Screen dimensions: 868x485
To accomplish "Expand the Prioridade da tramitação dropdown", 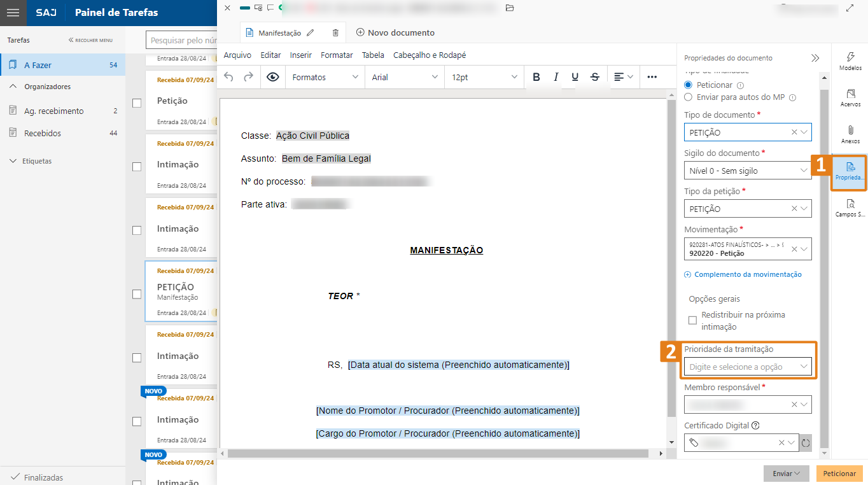I will pyautogui.click(x=747, y=367).
